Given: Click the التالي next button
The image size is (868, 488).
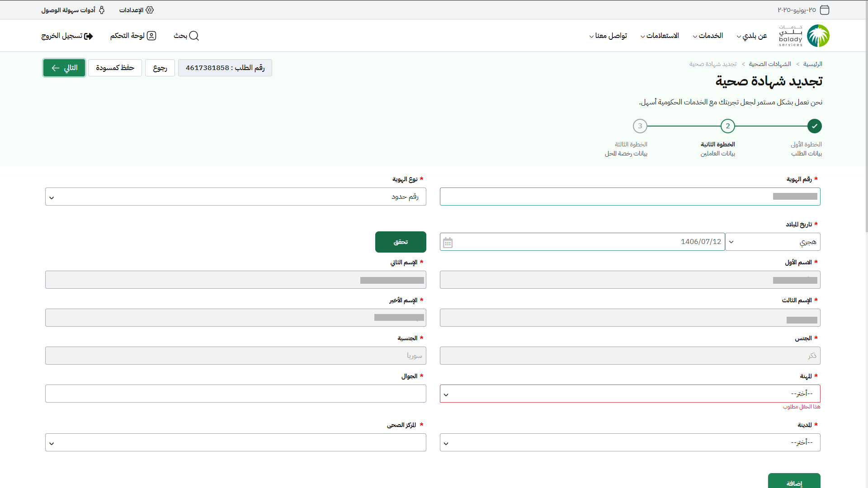Looking at the screenshot, I should [64, 68].
